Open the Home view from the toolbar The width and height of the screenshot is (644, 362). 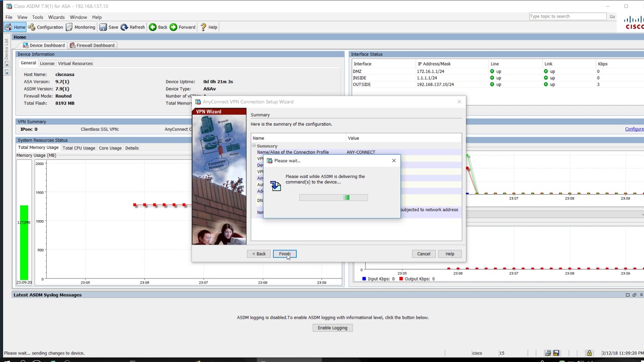pyautogui.click(x=15, y=27)
